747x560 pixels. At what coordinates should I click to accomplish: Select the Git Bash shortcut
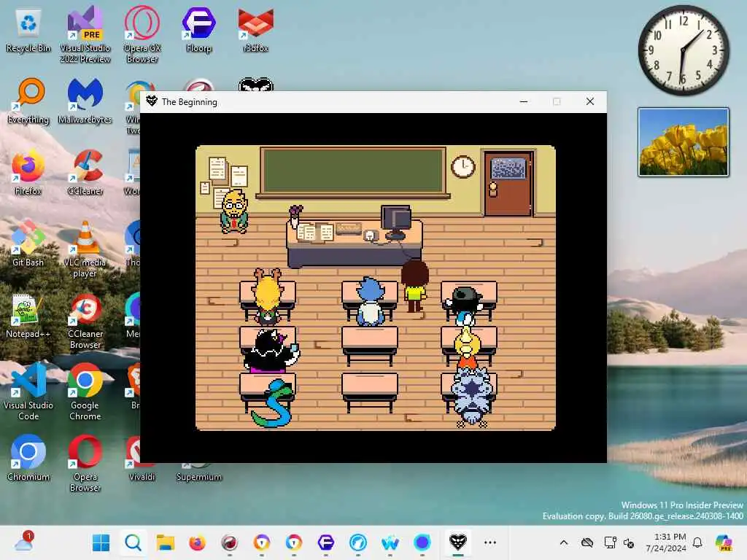(x=28, y=244)
